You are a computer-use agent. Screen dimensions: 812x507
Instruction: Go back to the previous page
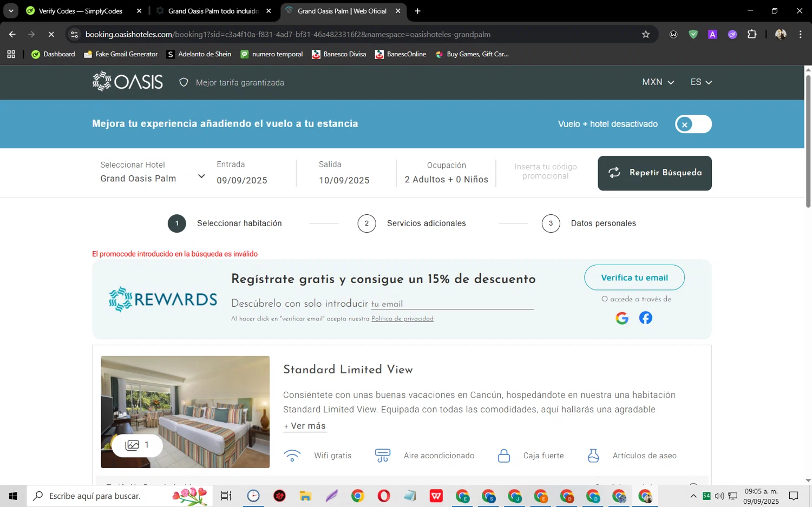point(12,34)
